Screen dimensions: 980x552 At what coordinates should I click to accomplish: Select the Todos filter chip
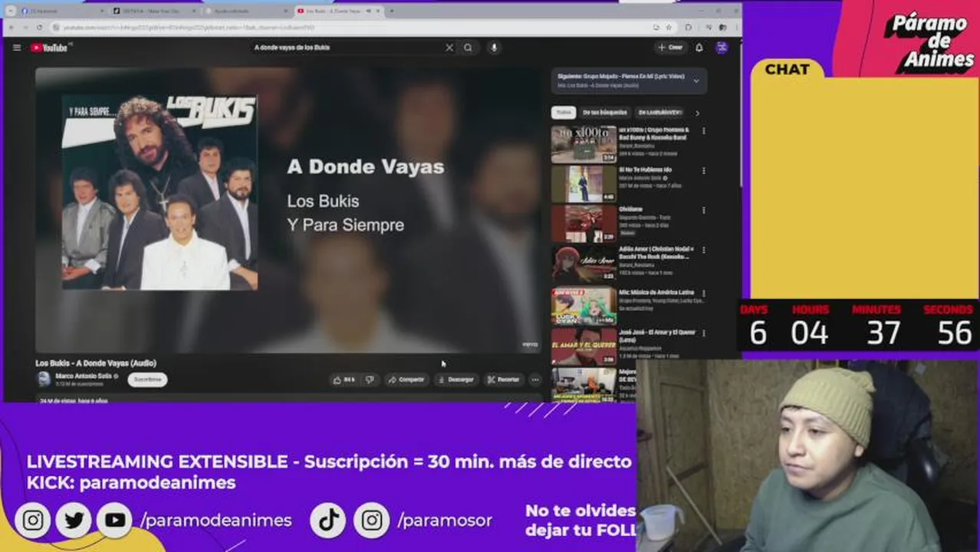click(564, 113)
